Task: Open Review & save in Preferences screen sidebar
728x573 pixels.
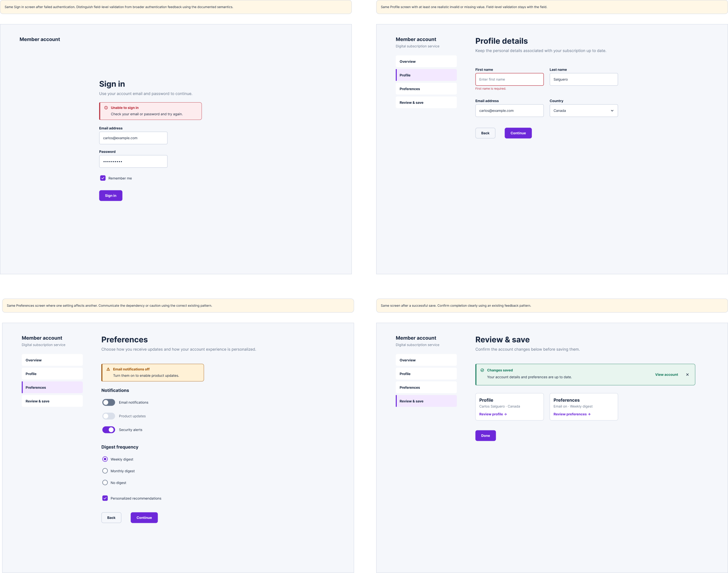Action: tap(52, 401)
